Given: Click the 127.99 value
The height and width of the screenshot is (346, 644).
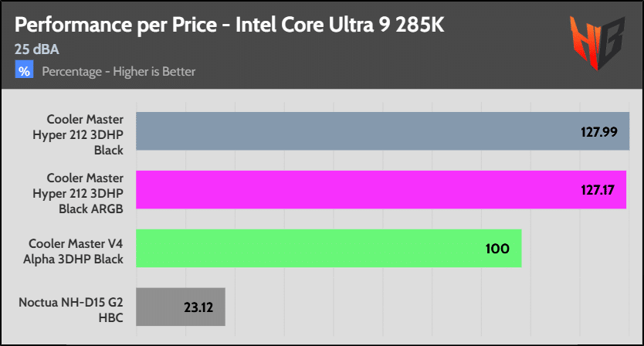Looking at the screenshot, I should 598,132.
